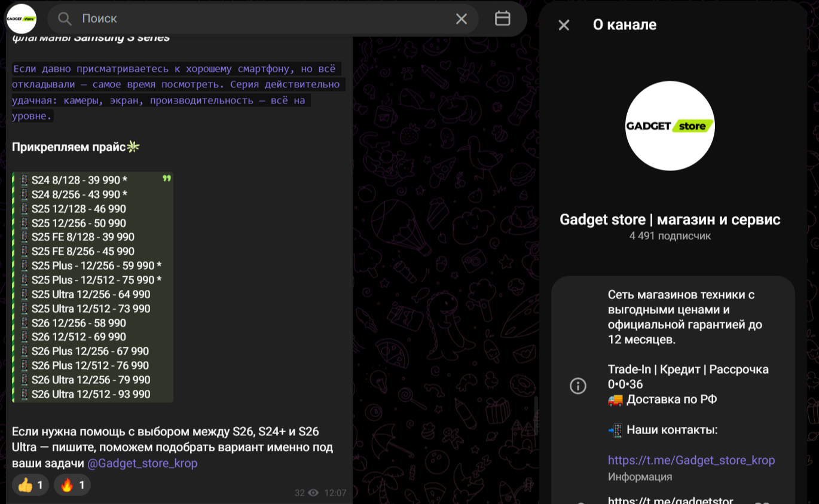This screenshot has width=819, height=504.
Task: Click the S25 Ultra 12/256 - 64 990 line
Action: (85, 294)
